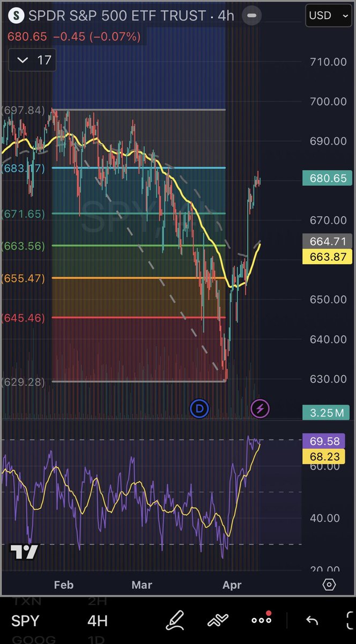
Task: Tap the 680.65 −0.45 (−0.07%) change readout
Action: pos(73,37)
